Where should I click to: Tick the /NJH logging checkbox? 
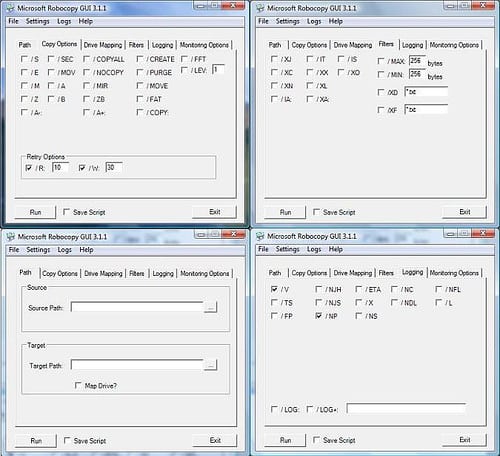click(319, 289)
